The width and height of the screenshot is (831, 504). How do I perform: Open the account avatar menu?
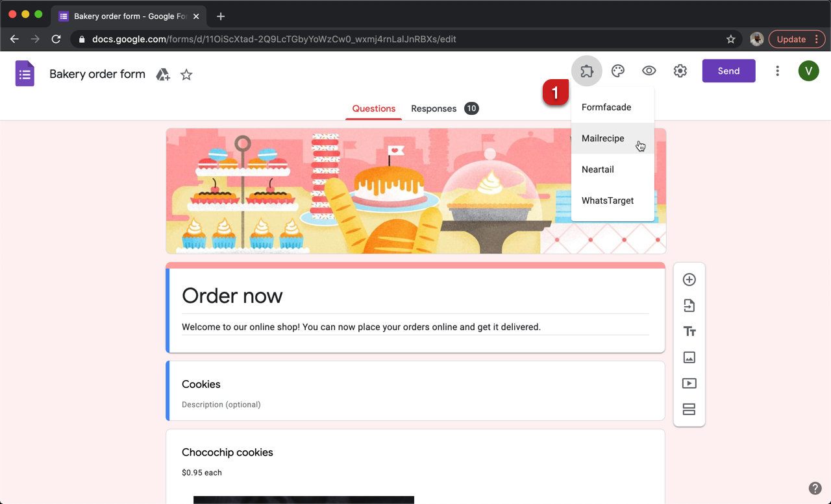pos(808,71)
